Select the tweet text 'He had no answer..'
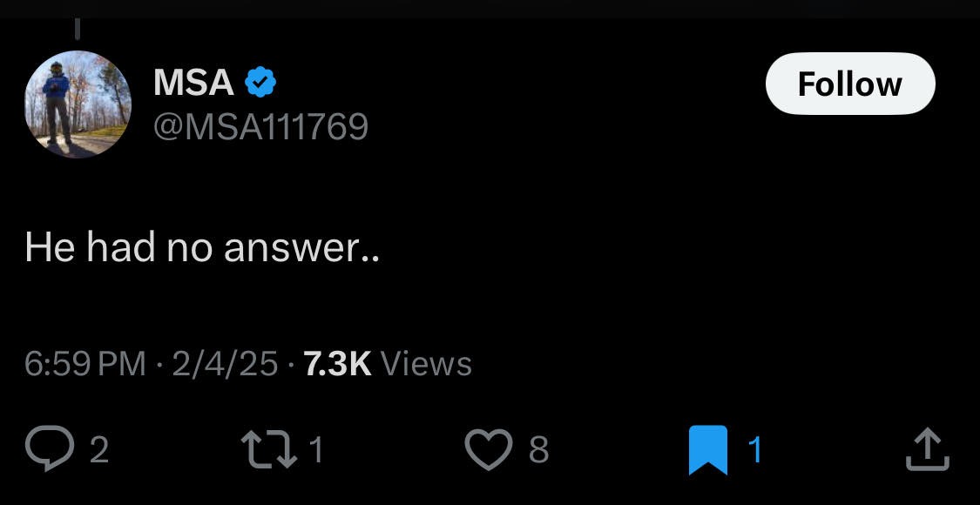The width and height of the screenshot is (980, 505). 202,248
